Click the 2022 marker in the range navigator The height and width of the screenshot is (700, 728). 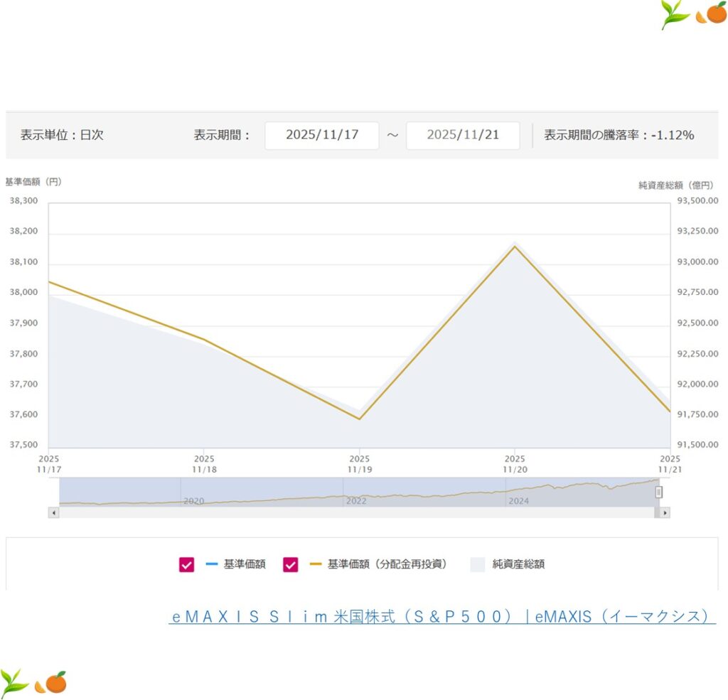point(356,501)
